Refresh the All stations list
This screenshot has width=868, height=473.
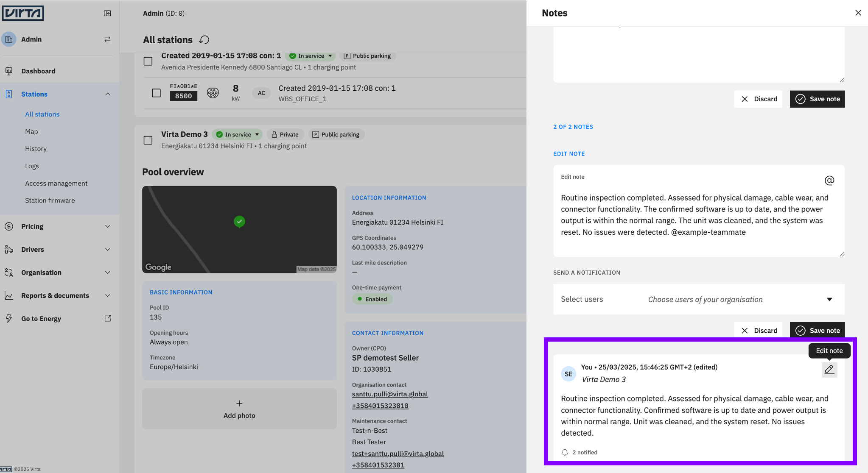tap(204, 40)
